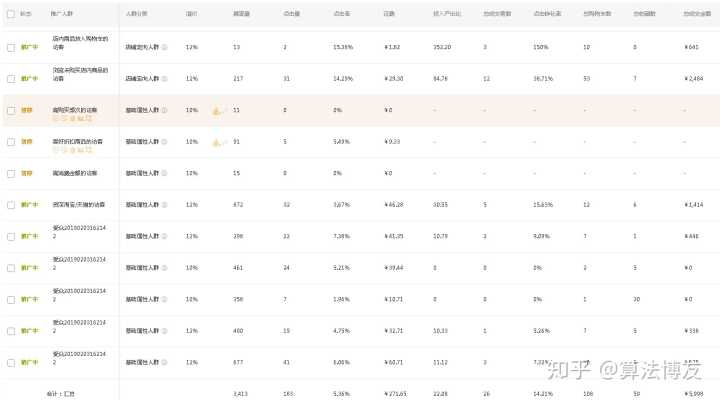
Task: Click help icon in 资深淘宝/天猫的访客 row
Action: pyautogui.click(x=165, y=204)
